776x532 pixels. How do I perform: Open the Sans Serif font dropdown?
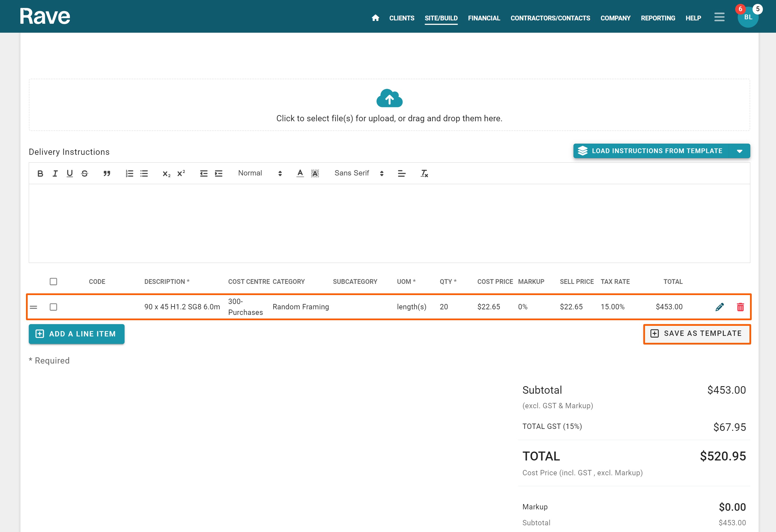(x=359, y=173)
